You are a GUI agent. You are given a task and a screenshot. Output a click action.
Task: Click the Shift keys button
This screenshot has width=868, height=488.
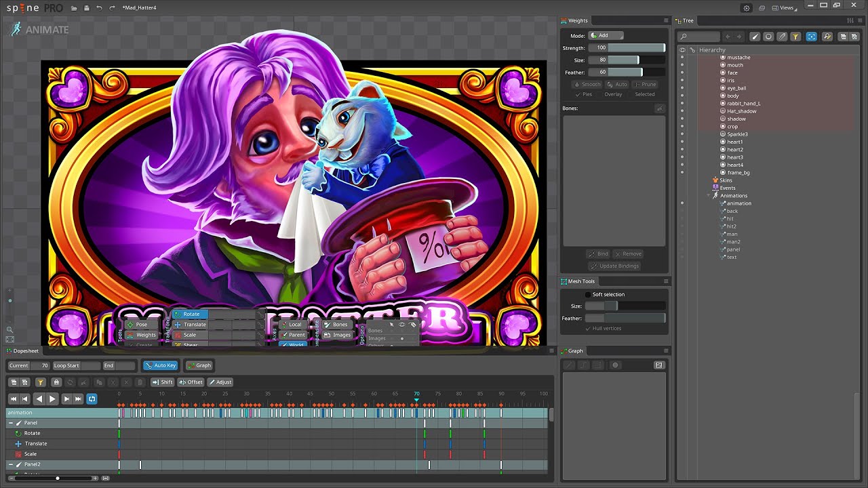pos(163,382)
